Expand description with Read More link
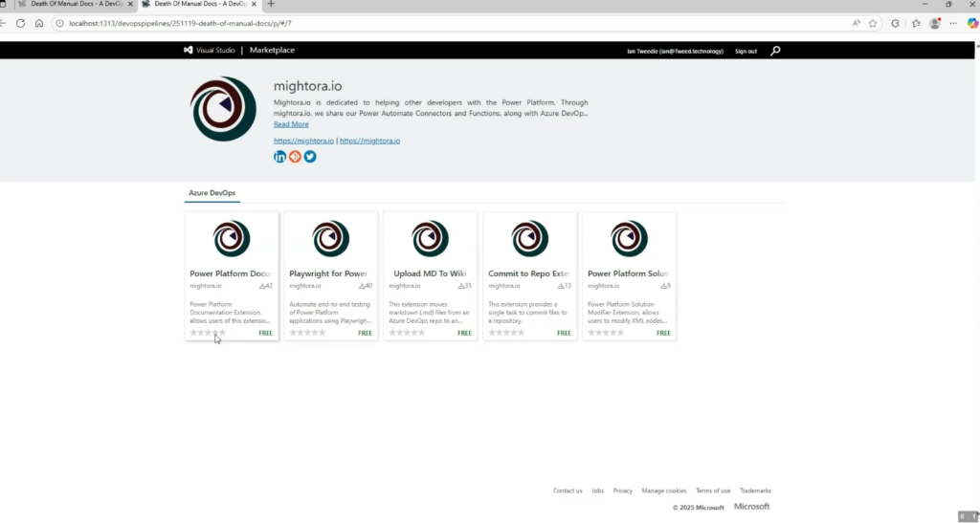This screenshot has height=523, width=980. pyautogui.click(x=291, y=124)
